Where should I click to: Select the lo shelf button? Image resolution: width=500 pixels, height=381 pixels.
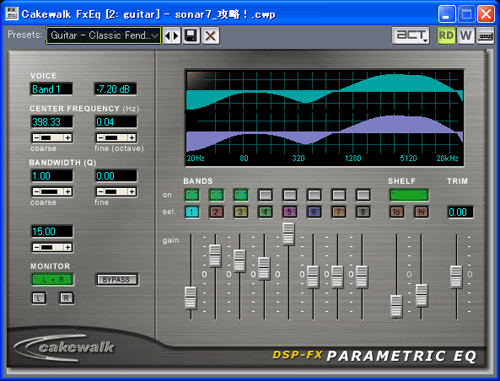397,212
